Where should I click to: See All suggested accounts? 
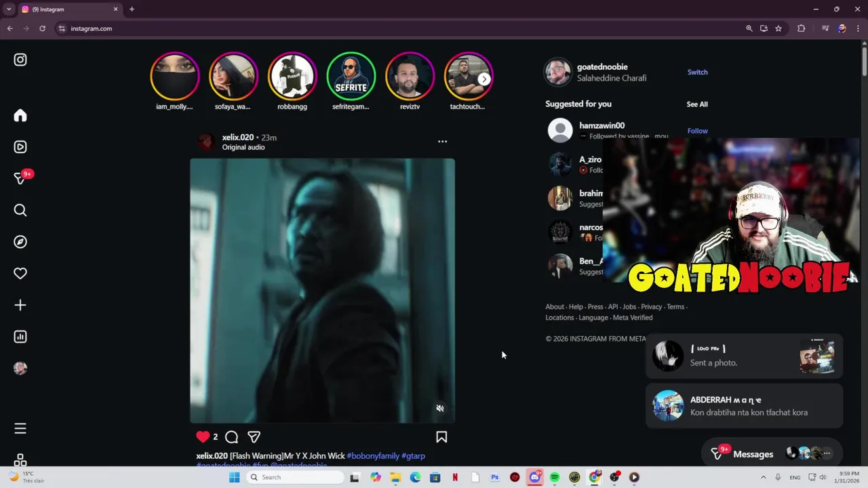coord(697,104)
